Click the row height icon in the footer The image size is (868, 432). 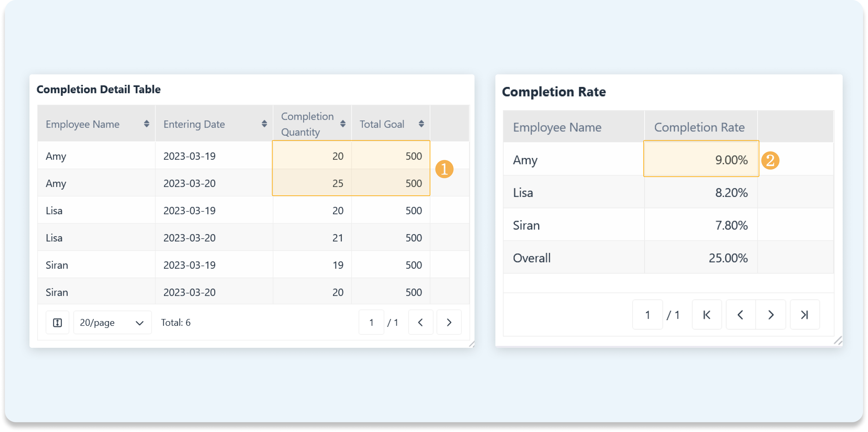click(57, 323)
